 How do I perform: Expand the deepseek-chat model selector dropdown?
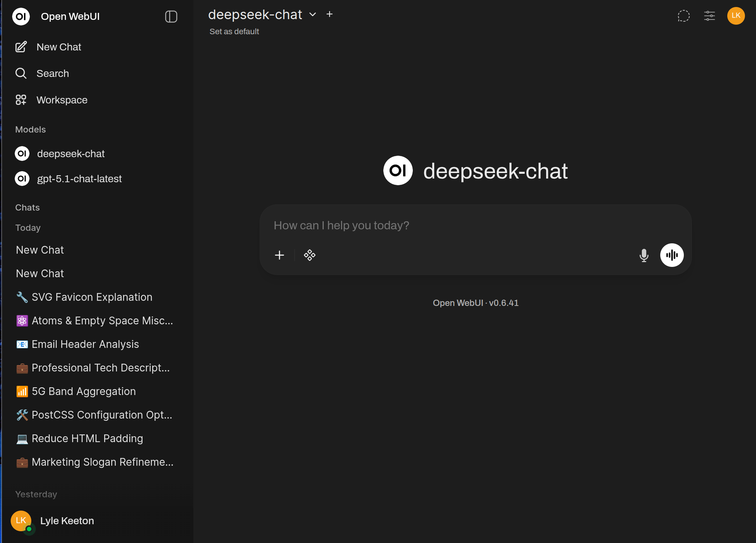312,14
